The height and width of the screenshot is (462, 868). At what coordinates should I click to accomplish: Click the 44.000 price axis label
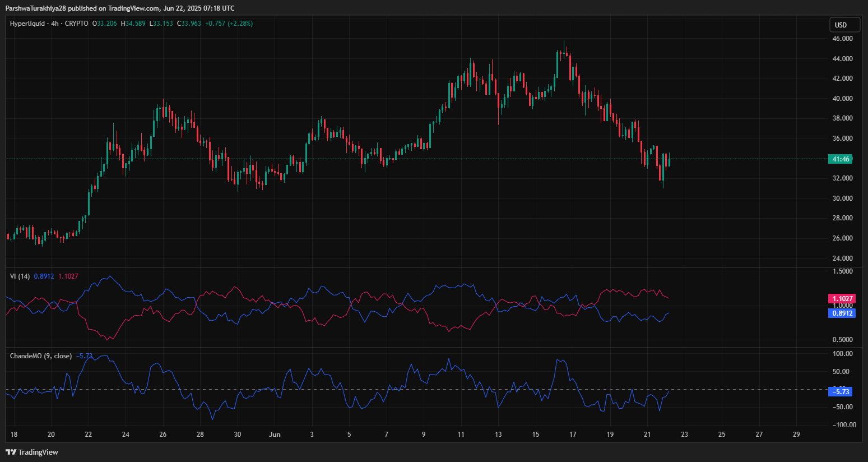coord(843,59)
